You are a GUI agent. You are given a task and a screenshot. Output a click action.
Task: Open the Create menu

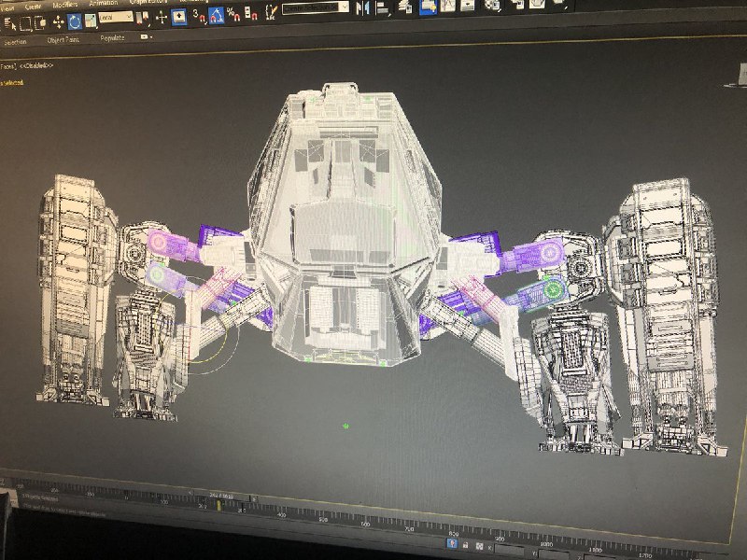33,7
